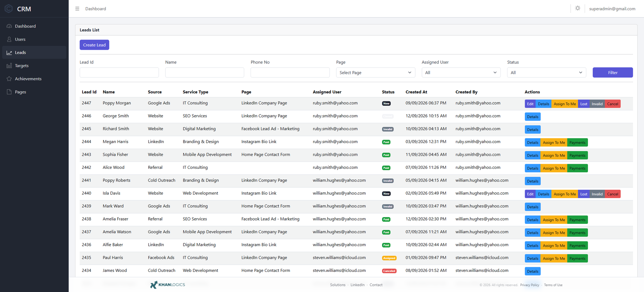Open Details for lead 2439 Mark Ward
Screen dimensions: 644x292
pos(533,207)
